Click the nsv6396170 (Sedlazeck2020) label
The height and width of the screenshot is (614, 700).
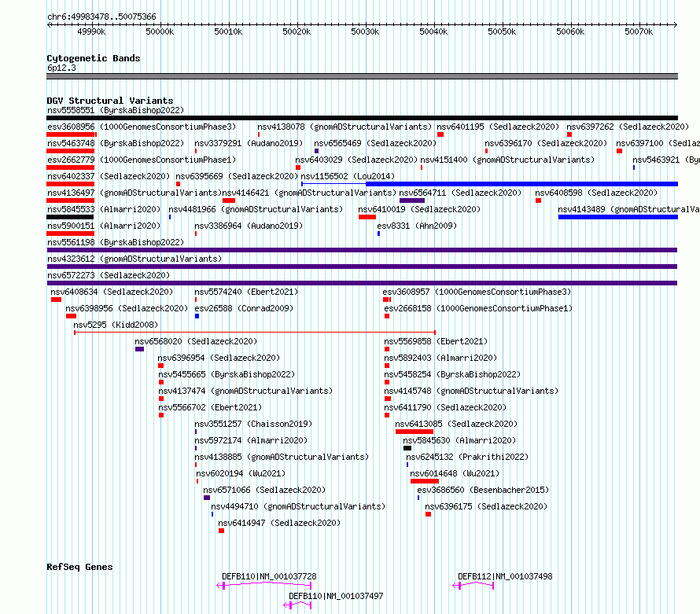tap(546, 143)
